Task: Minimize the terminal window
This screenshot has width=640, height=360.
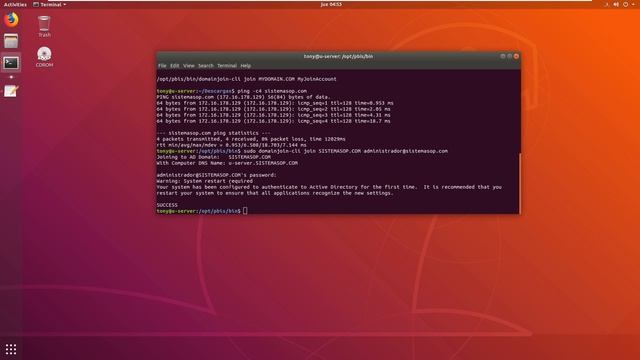Action: (x=503, y=56)
